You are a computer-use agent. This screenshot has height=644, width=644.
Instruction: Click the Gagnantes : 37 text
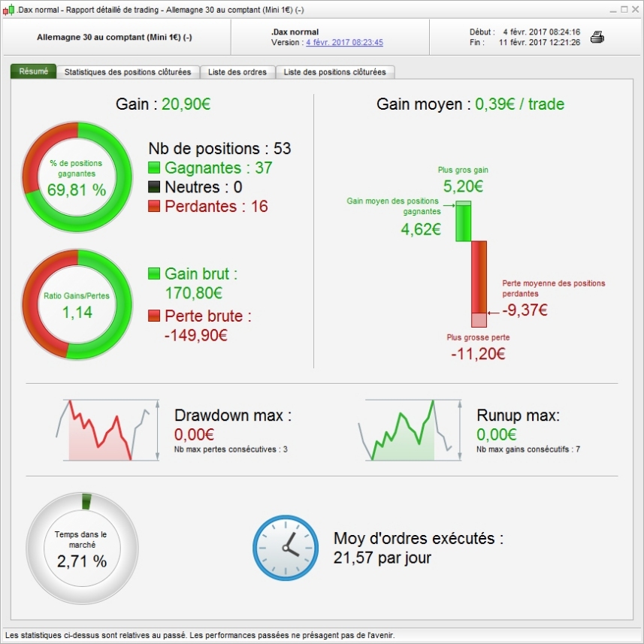(x=219, y=168)
